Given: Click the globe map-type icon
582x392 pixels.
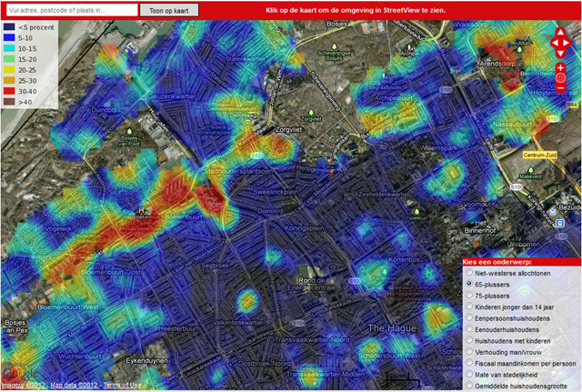Looking at the screenshot, I should click(x=560, y=78).
